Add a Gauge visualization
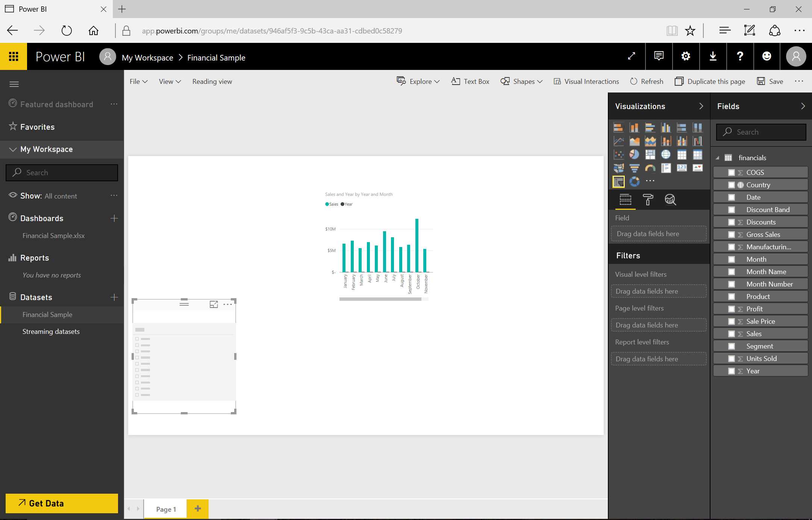 coord(651,168)
